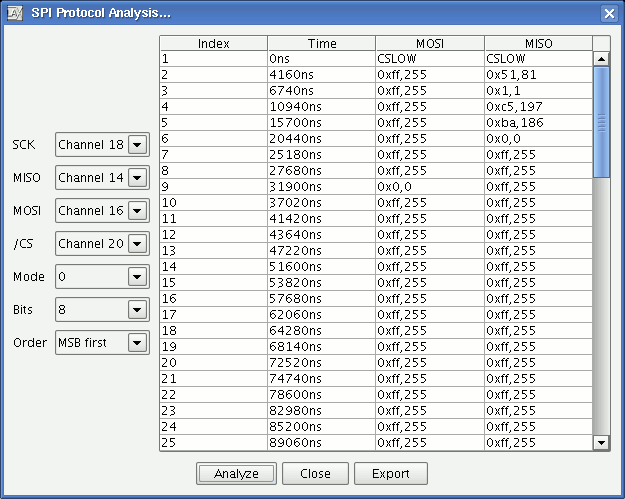This screenshot has width=625, height=499.
Task: Click the Close button at bottom
Action: coord(314,473)
